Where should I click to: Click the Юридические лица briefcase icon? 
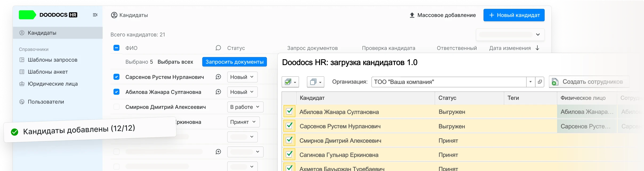(22, 84)
